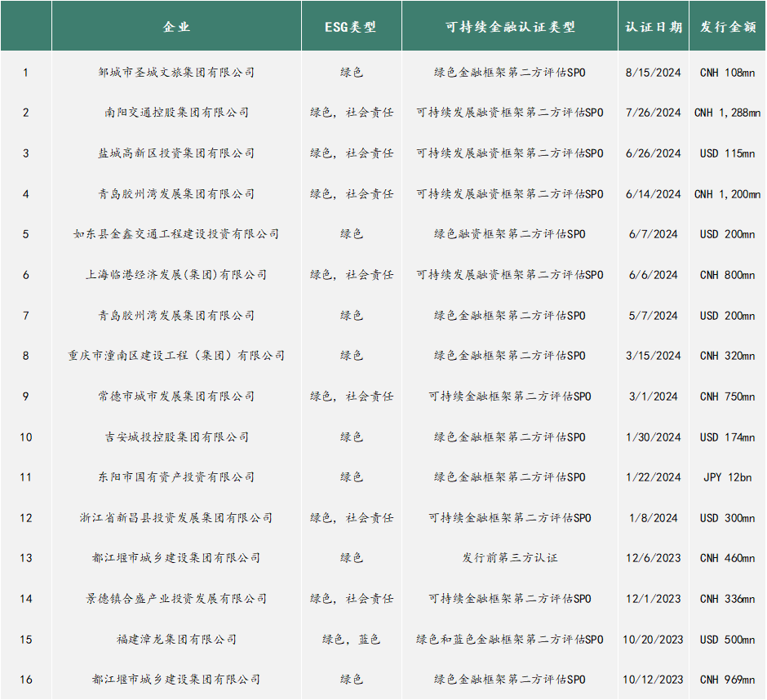Click row number 8

(26, 355)
